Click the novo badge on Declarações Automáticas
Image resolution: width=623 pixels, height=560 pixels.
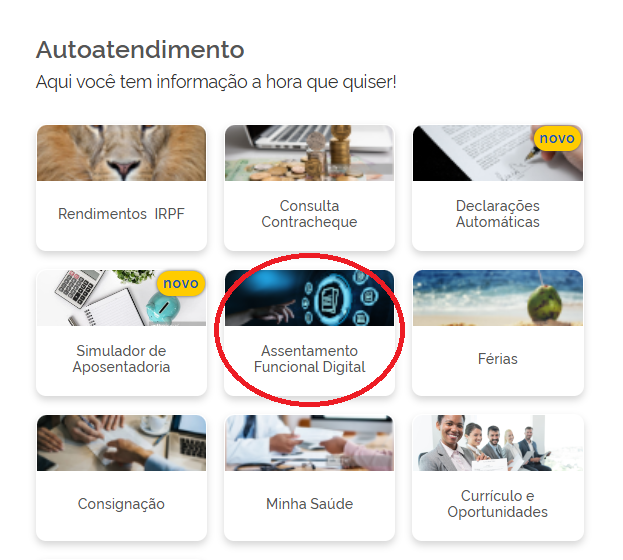tap(557, 138)
